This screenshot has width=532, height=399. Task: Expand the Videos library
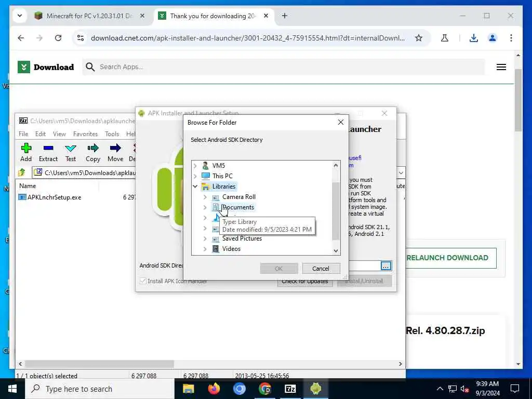pyautogui.click(x=205, y=249)
